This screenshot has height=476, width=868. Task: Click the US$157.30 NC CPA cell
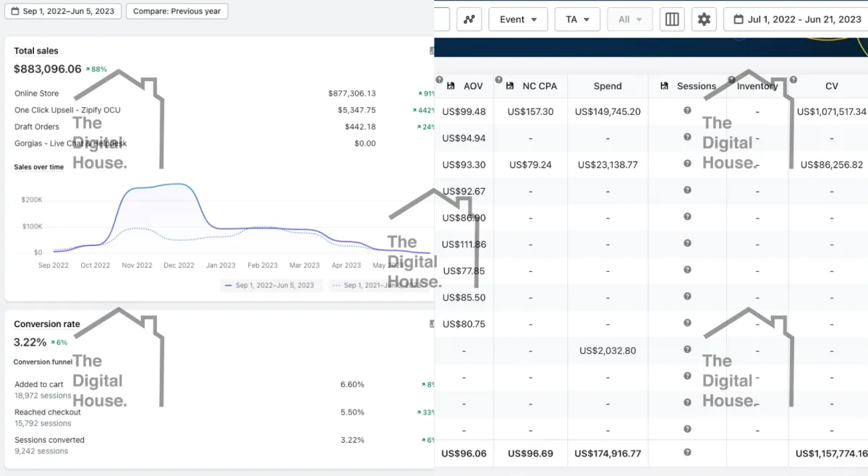point(530,111)
